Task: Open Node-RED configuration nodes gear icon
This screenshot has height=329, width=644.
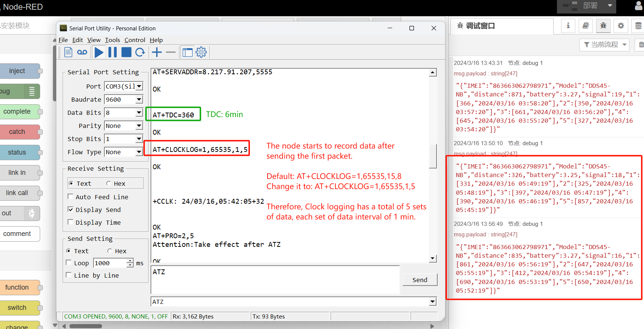Action: pos(621,26)
